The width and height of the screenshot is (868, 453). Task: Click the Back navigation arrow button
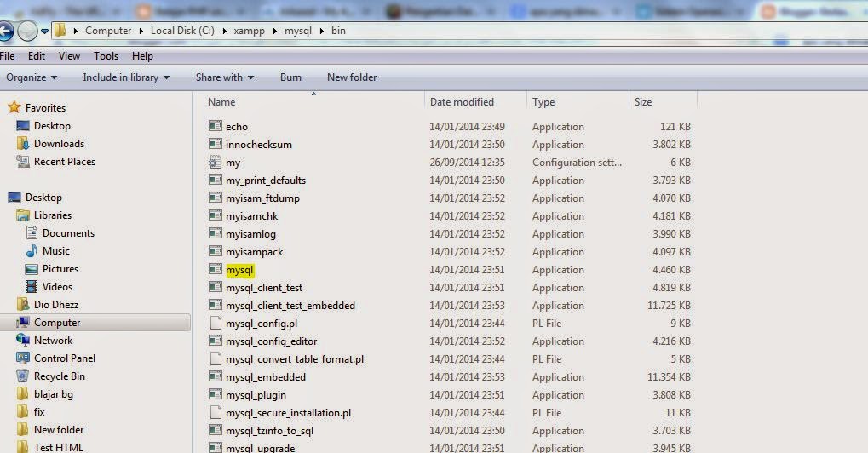click(5, 31)
